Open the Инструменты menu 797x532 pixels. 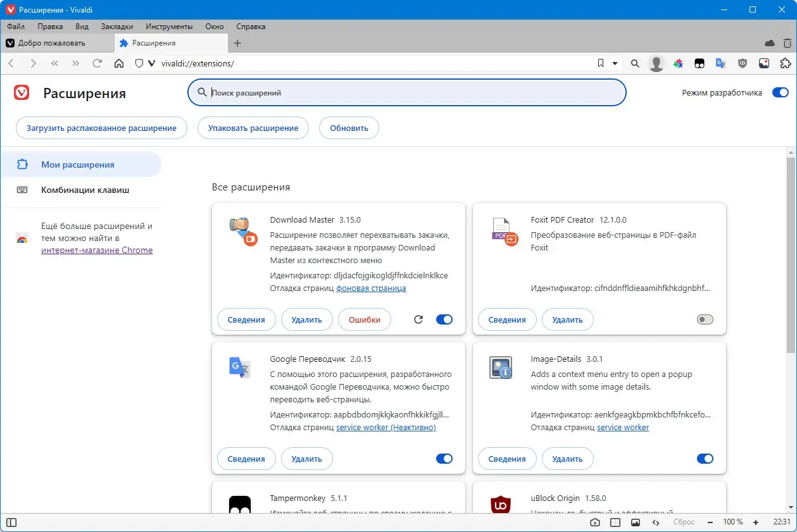(169, 27)
